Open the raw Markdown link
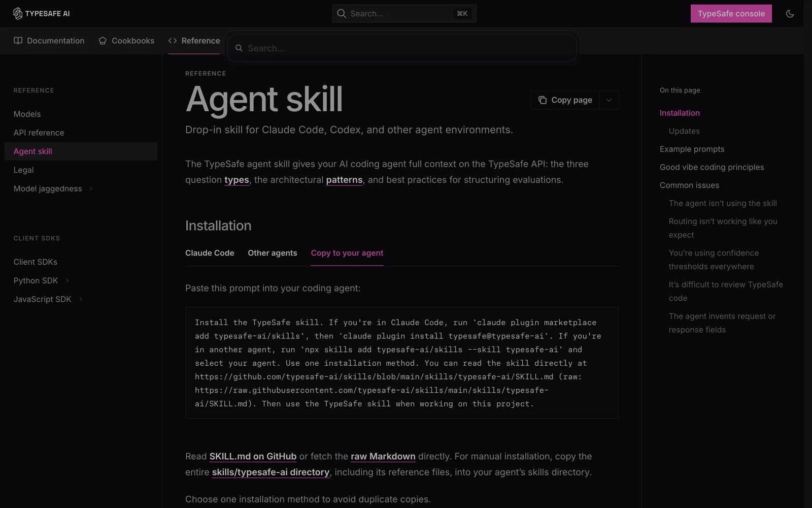The height and width of the screenshot is (508, 812). (383, 456)
